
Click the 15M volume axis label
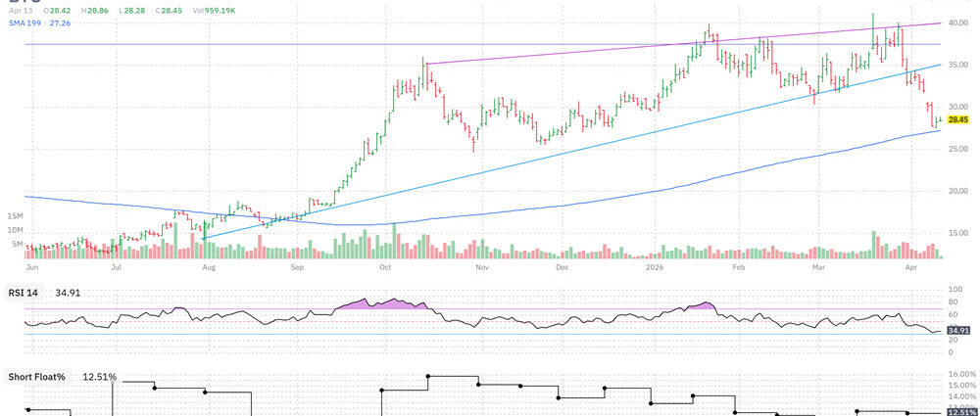click(15, 215)
